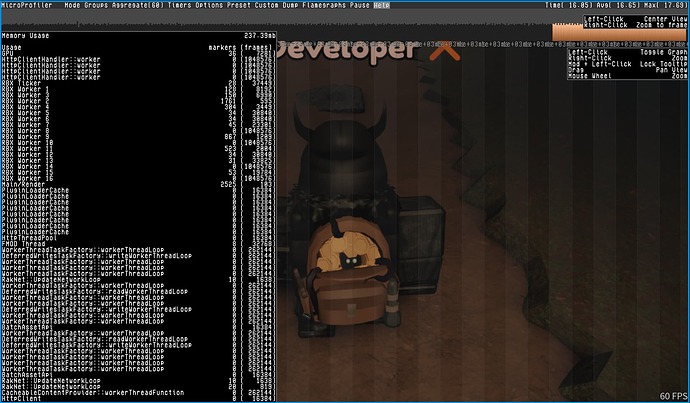Click the orange frame graph at top right

[x=619, y=33]
